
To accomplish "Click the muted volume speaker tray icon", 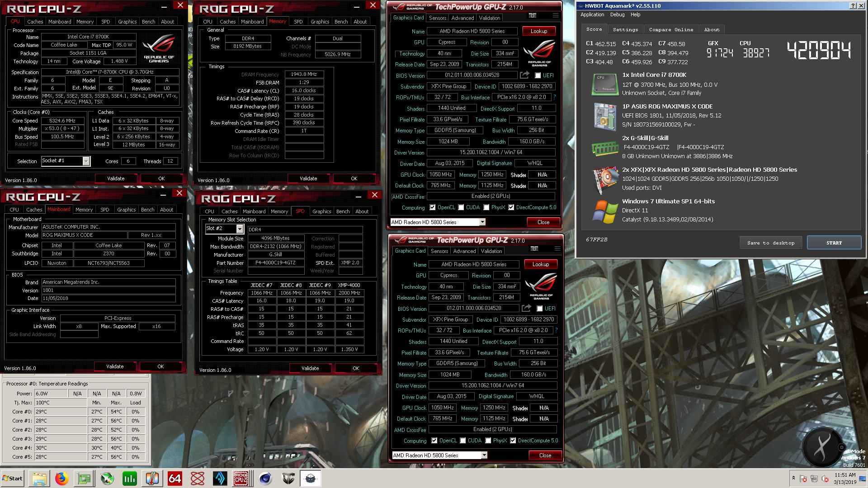I will (x=825, y=479).
